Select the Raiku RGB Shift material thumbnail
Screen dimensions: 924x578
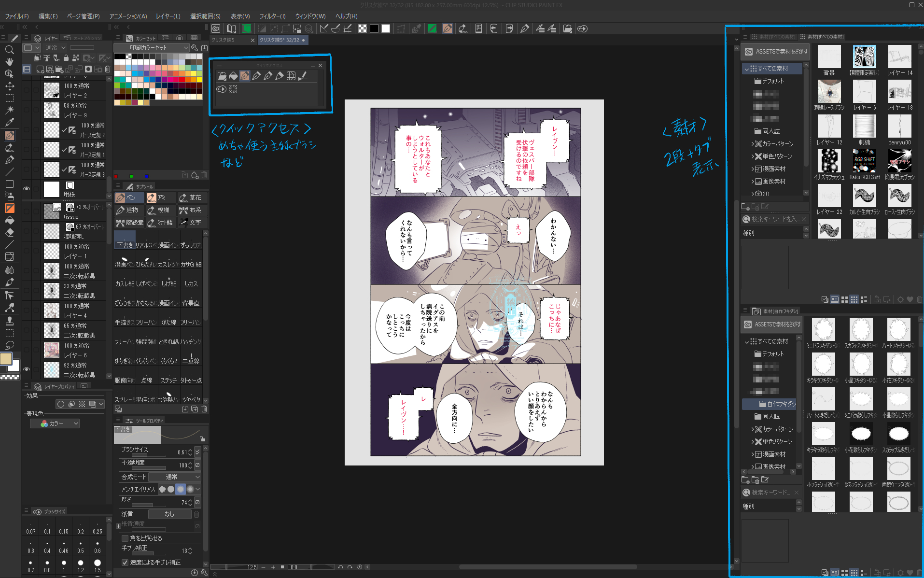[x=864, y=161]
